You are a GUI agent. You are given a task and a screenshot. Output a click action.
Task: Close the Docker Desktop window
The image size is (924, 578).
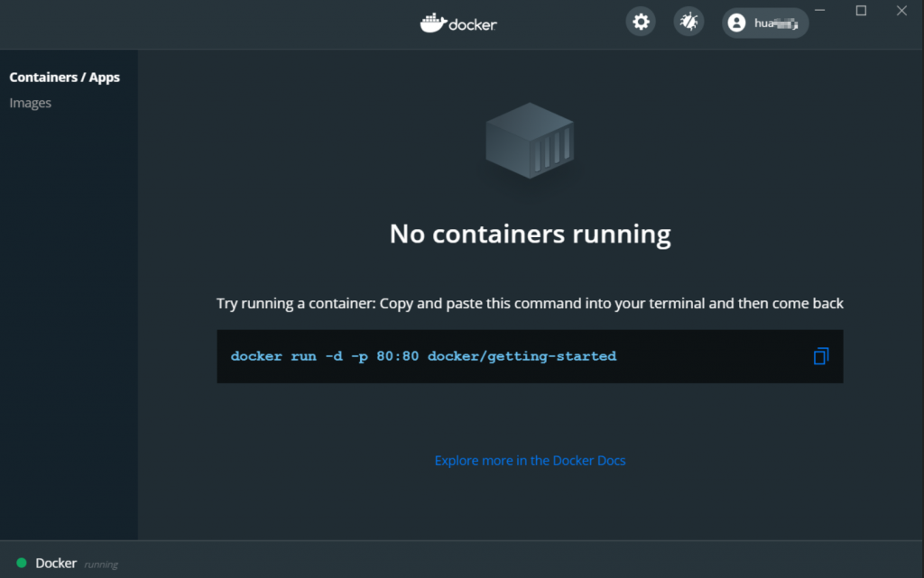pyautogui.click(x=901, y=11)
